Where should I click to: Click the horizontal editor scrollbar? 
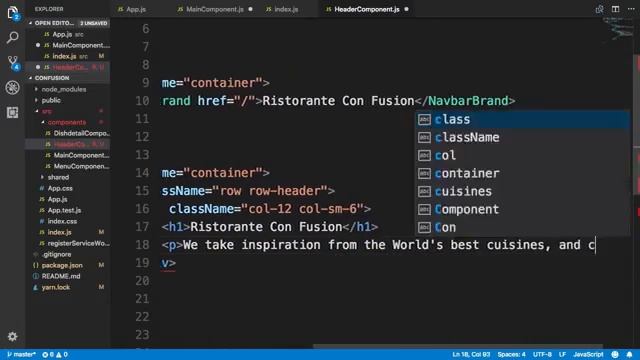coord(457,346)
